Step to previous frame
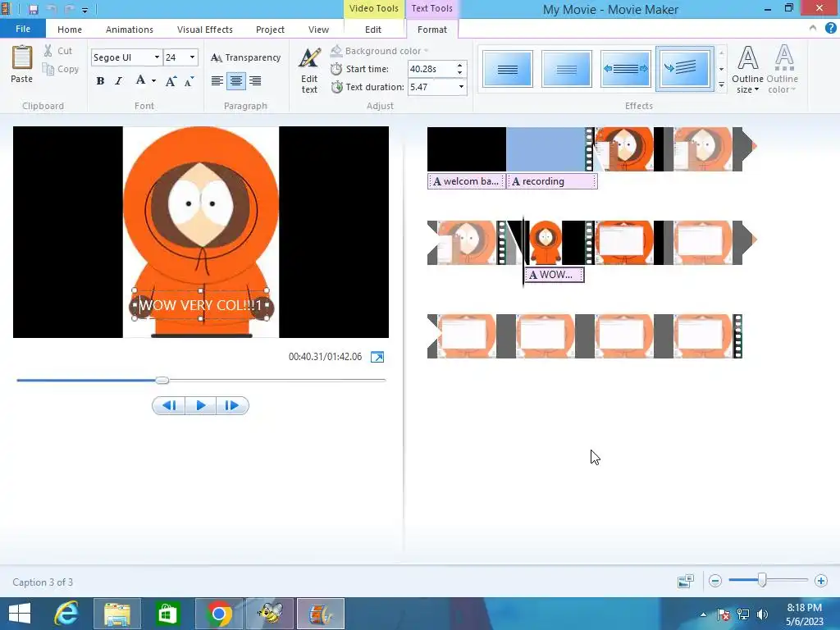Image resolution: width=840 pixels, height=630 pixels. 169,405
